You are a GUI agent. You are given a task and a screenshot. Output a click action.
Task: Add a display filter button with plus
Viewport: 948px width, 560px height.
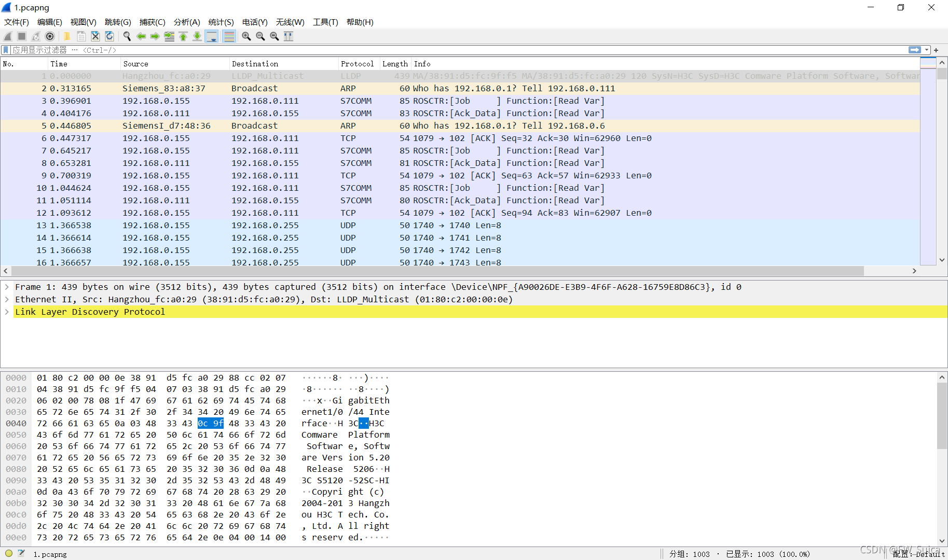point(936,50)
